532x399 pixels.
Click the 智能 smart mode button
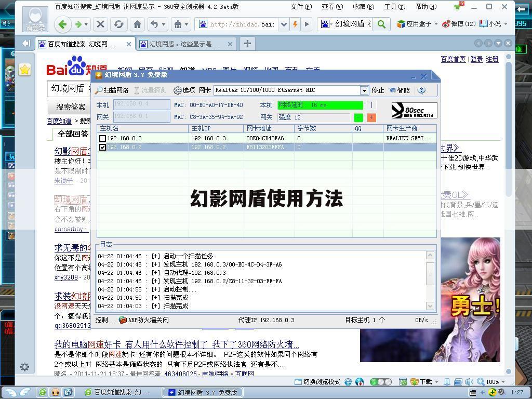click(400, 90)
